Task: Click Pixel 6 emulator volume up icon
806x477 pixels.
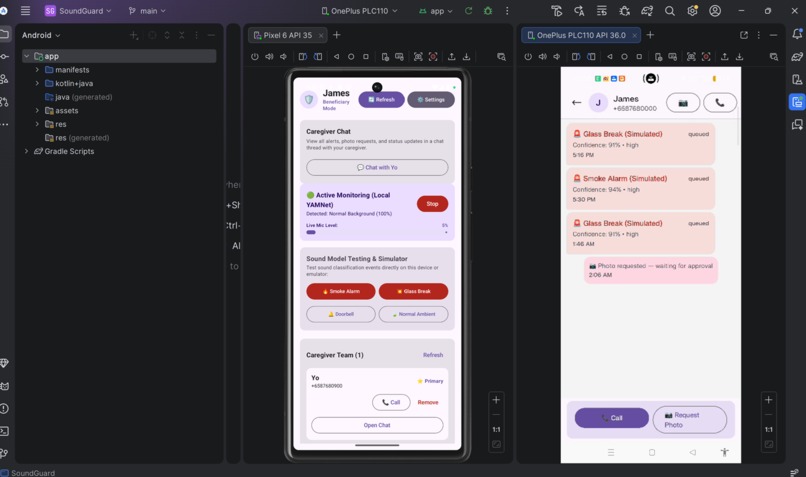Action: (269, 57)
